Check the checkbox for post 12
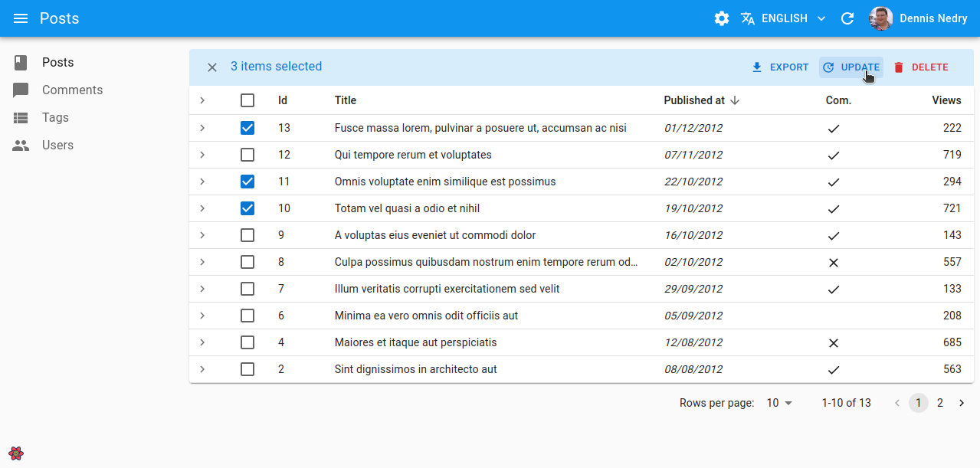The height and width of the screenshot is (468, 980). click(x=247, y=155)
